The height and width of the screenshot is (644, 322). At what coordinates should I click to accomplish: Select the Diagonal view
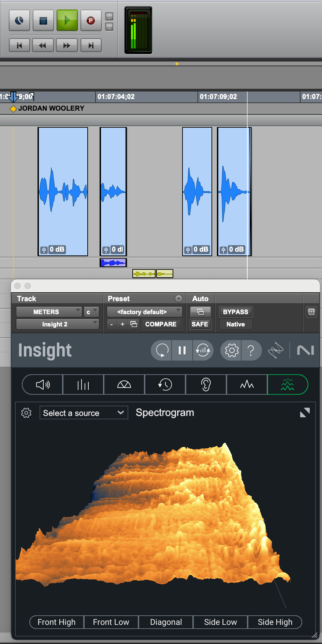(x=166, y=622)
